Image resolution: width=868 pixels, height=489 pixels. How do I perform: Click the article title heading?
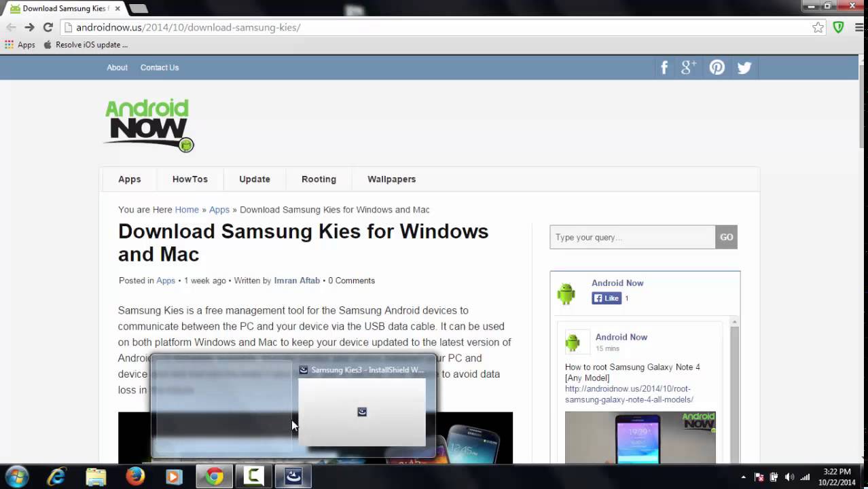(x=304, y=242)
